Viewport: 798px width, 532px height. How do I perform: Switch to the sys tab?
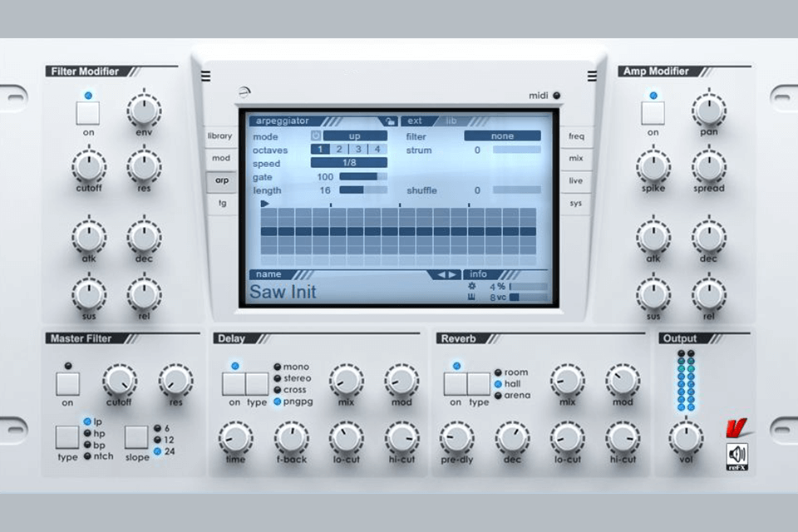(576, 203)
